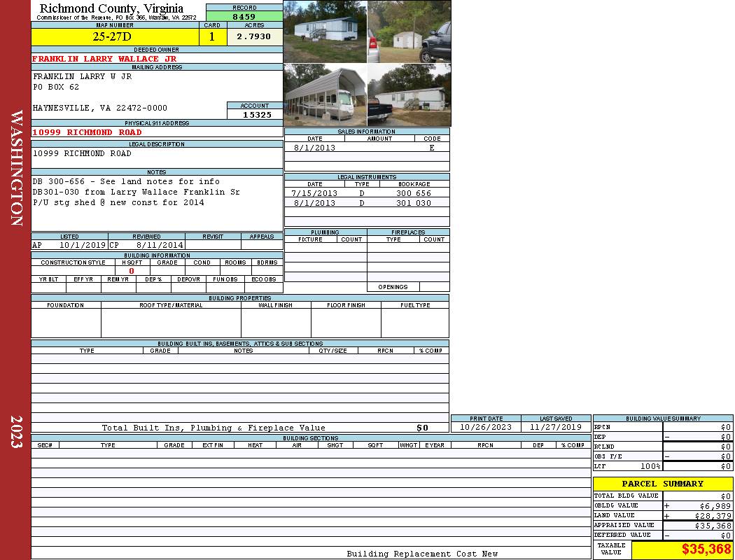Select the legal instrument row 300 656
The width and height of the screenshot is (735, 560).
pos(366,193)
